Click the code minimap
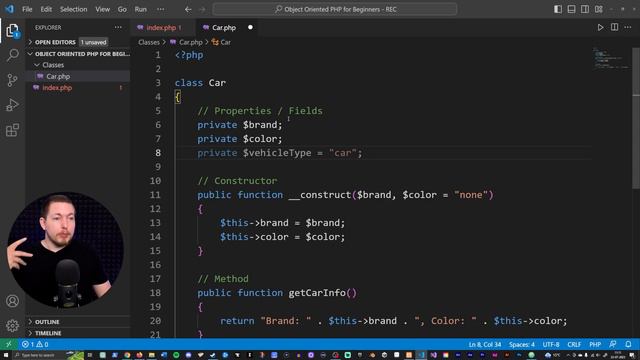The image size is (640, 360). [x=611, y=58]
